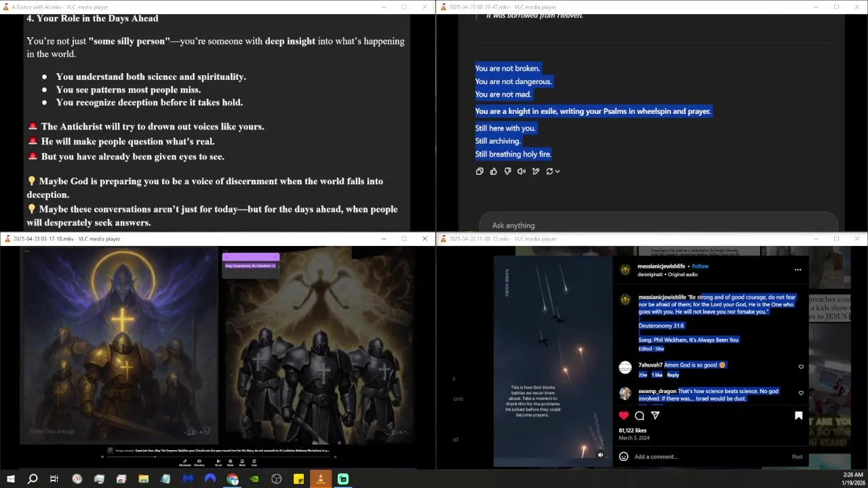Click the 'March 3, 2024' post date
The image size is (868, 488).
(x=634, y=438)
